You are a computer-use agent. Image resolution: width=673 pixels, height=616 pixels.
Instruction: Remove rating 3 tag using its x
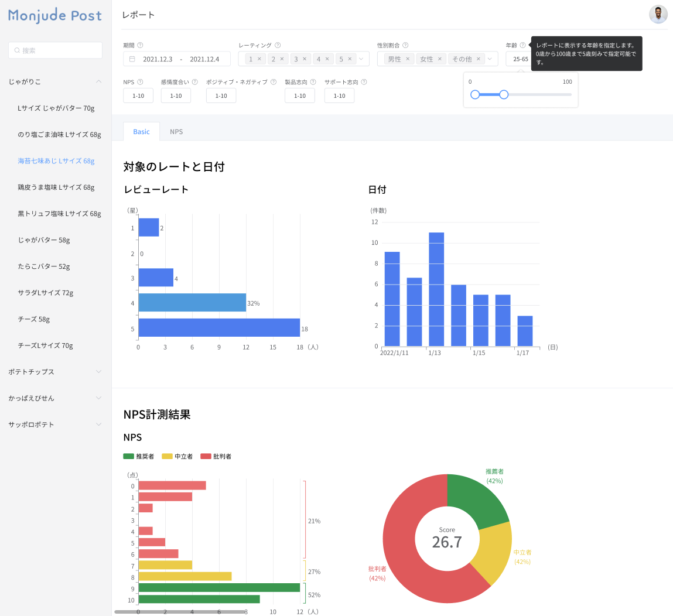tap(305, 59)
